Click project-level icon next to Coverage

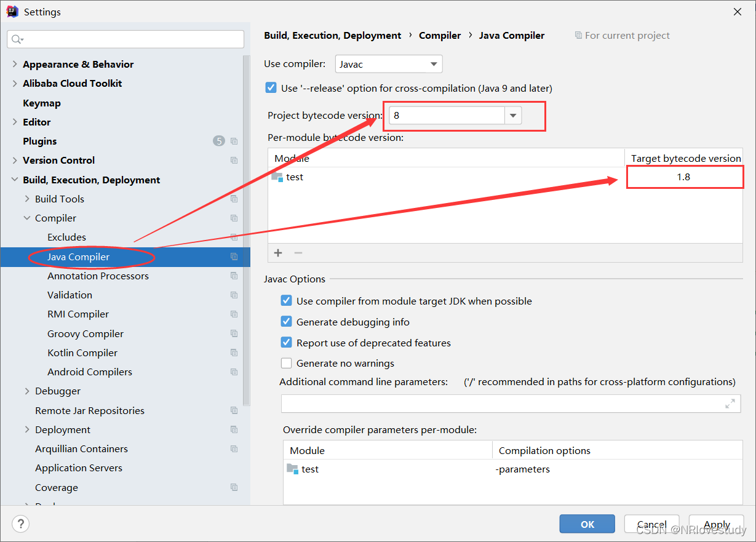click(x=234, y=487)
